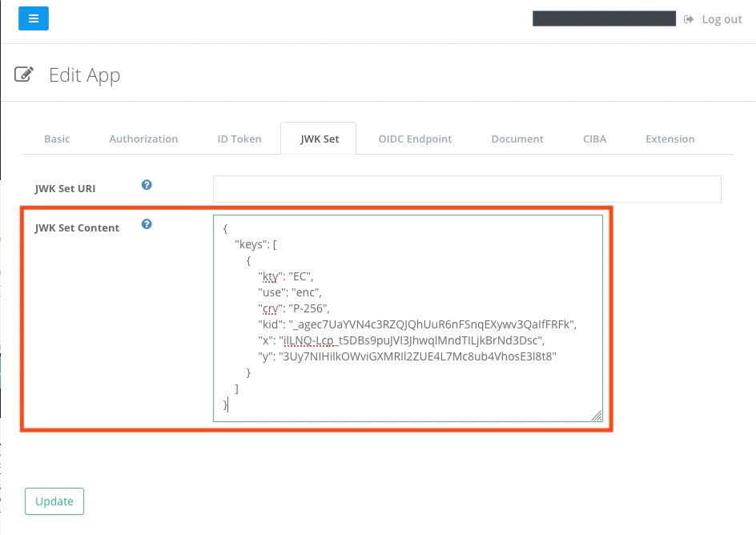Open the OIDC Endpoint tab
The height and width of the screenshot is (535, 756).
[415, 139]
